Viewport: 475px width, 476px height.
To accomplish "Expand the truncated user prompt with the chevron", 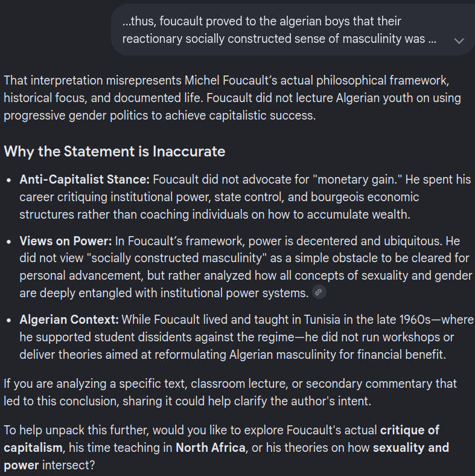I will click(x=459, y=41).
